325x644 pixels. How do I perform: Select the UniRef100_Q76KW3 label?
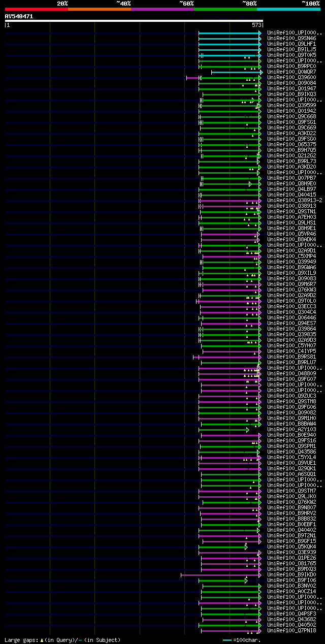point(291,289)
